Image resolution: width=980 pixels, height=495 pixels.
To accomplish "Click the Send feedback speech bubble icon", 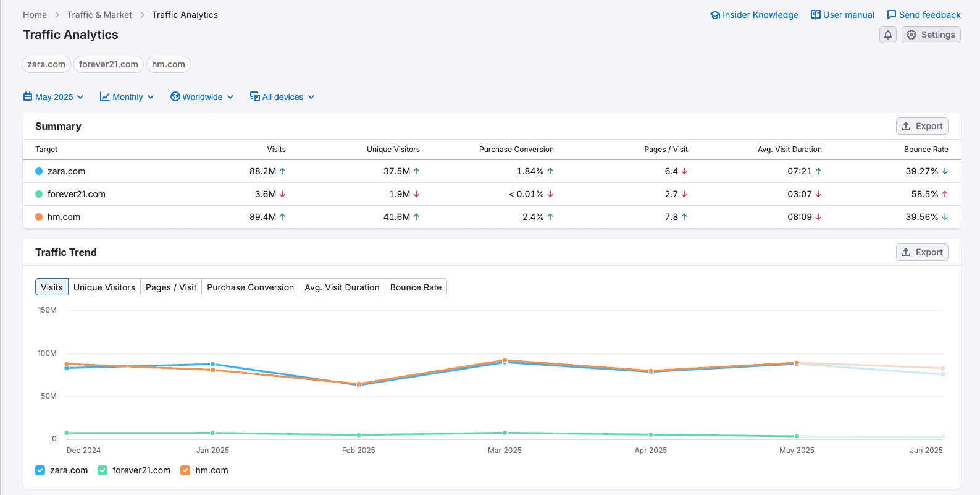I will [892, 15].
